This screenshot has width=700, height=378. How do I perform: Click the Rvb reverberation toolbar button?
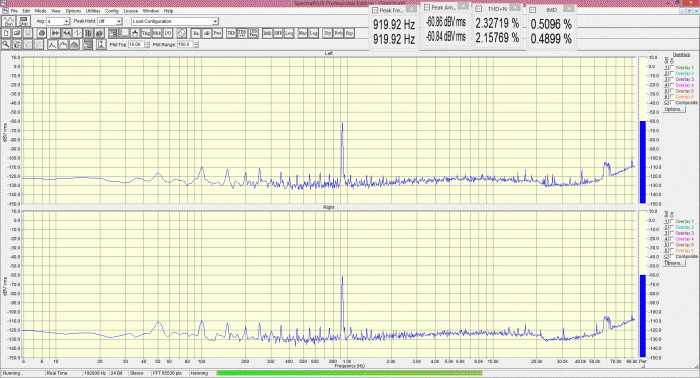(x=338, y=33)
